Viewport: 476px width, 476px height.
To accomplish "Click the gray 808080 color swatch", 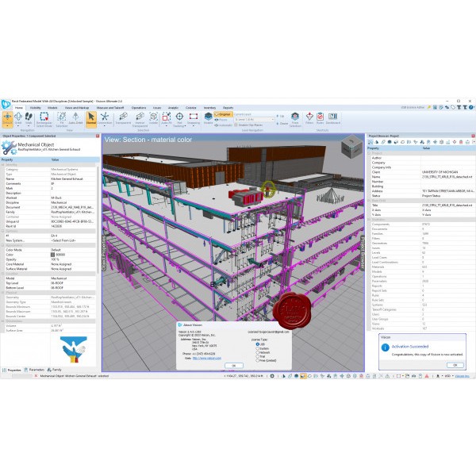I will tap(52, 255).
